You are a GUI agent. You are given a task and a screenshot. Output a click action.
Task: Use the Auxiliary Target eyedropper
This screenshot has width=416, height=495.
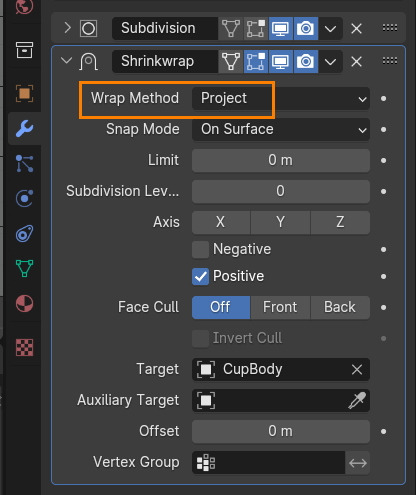(357, 400)
